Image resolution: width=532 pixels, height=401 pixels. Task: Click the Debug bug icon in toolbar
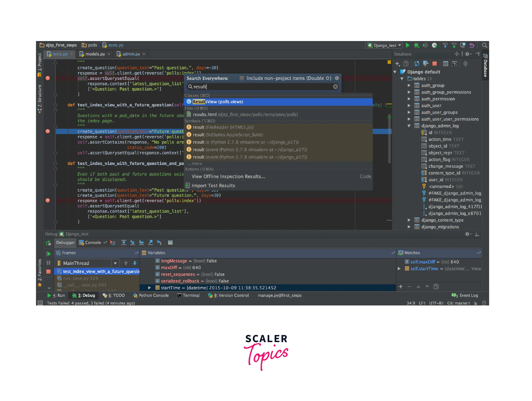pyautogui.click(x=417, y=45)
